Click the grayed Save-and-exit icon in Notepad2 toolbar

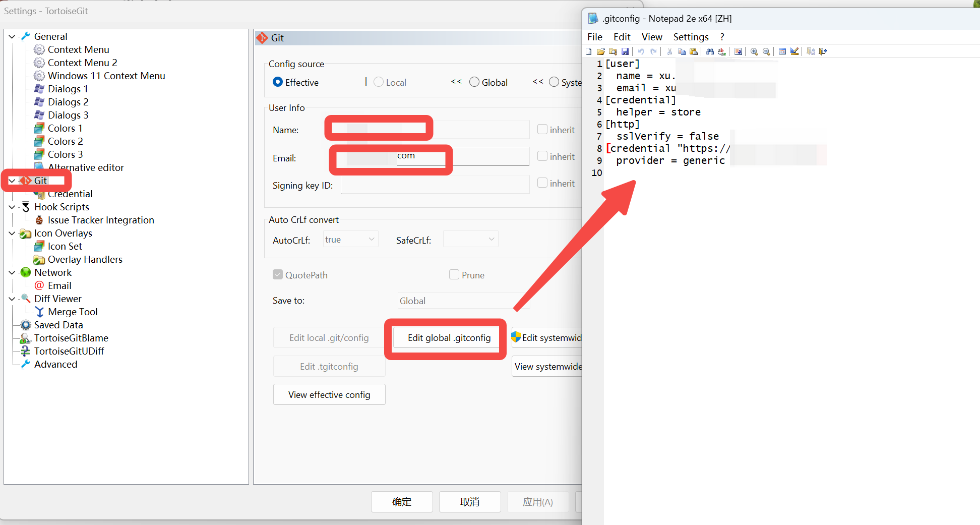click(x=811, y=51)
